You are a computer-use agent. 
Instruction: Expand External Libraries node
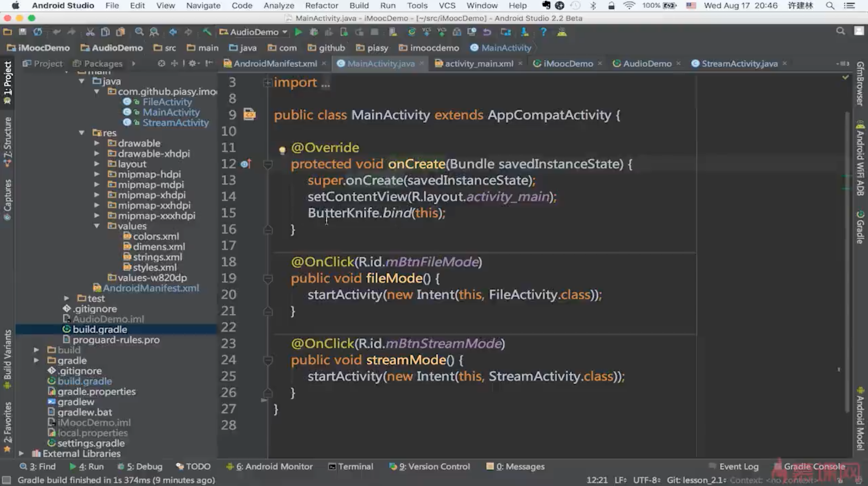(21, 453)
